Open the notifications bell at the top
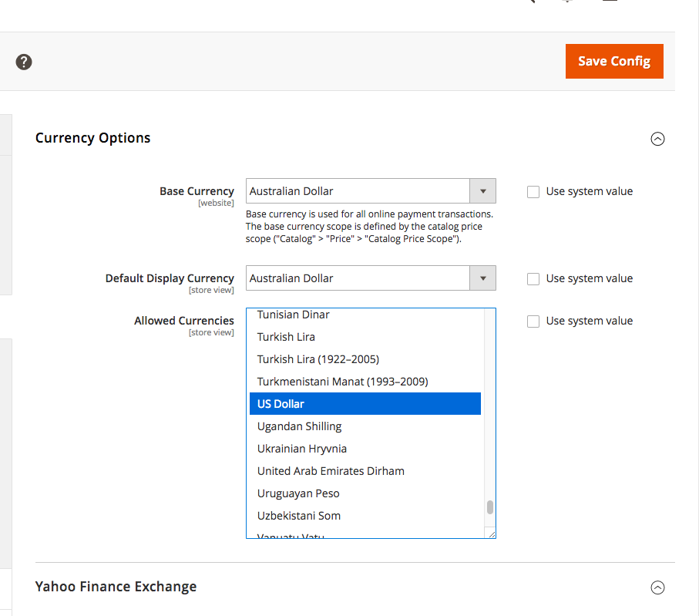This screenshot has width=699, height=616. [x=568, y=2]
